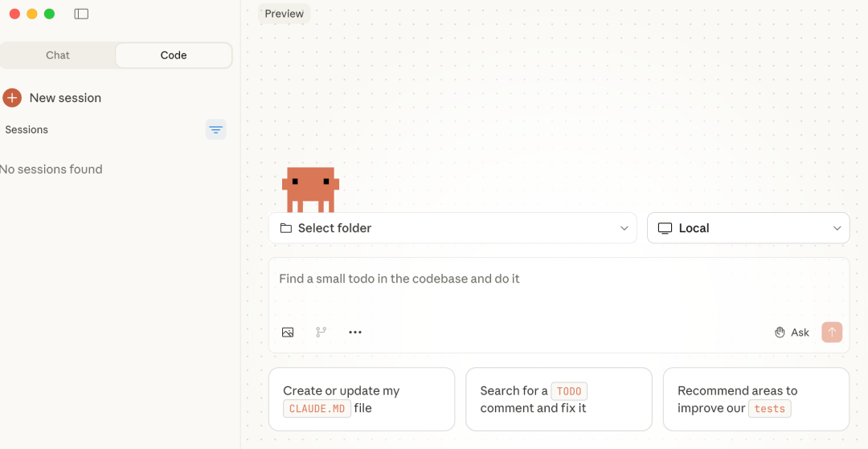
Task: Focus the prompt text input field
Action: pyautogui.click(x=559, y=288)
